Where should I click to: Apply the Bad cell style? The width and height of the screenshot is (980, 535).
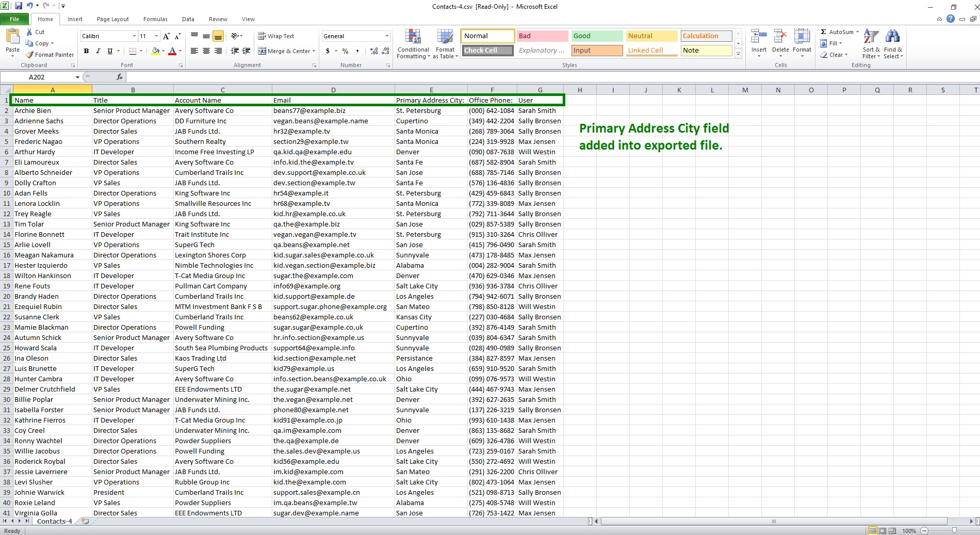click(x=542, y=36)
